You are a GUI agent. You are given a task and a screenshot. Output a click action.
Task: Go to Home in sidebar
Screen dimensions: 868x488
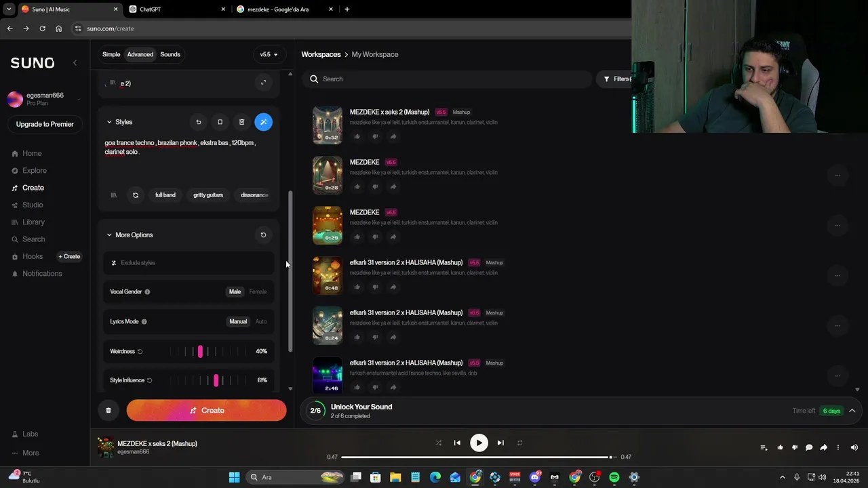[x=32, y=154]
